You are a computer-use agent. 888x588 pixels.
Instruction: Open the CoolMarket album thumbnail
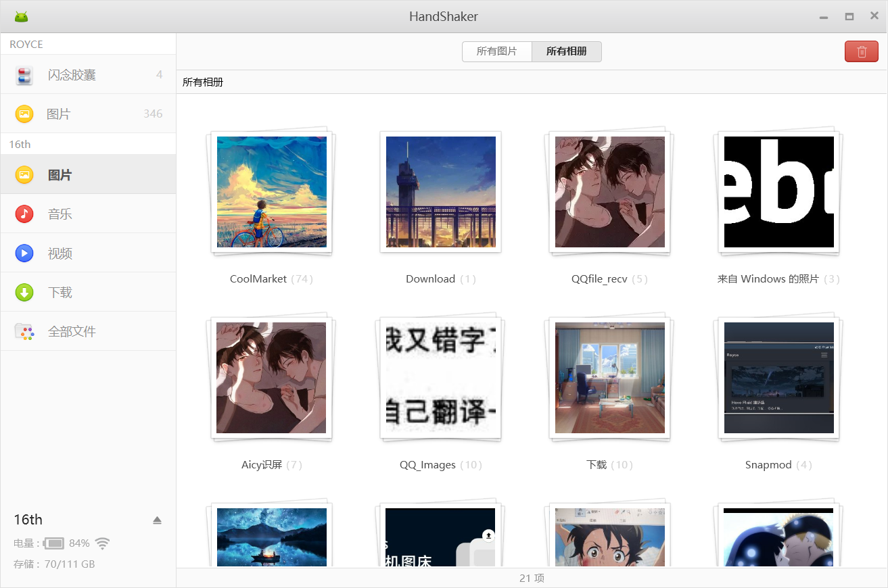tap(272, 192)
